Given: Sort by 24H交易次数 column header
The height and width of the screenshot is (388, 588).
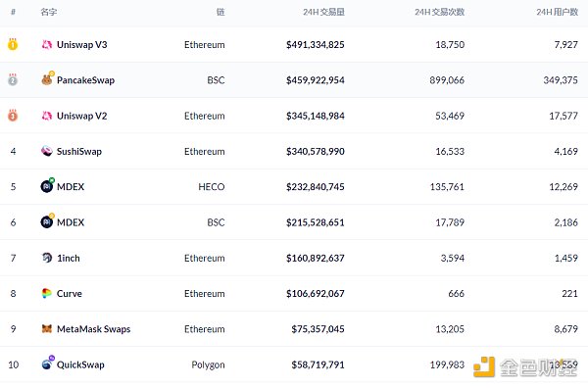Looking at the screenshot, I should 439,12.
